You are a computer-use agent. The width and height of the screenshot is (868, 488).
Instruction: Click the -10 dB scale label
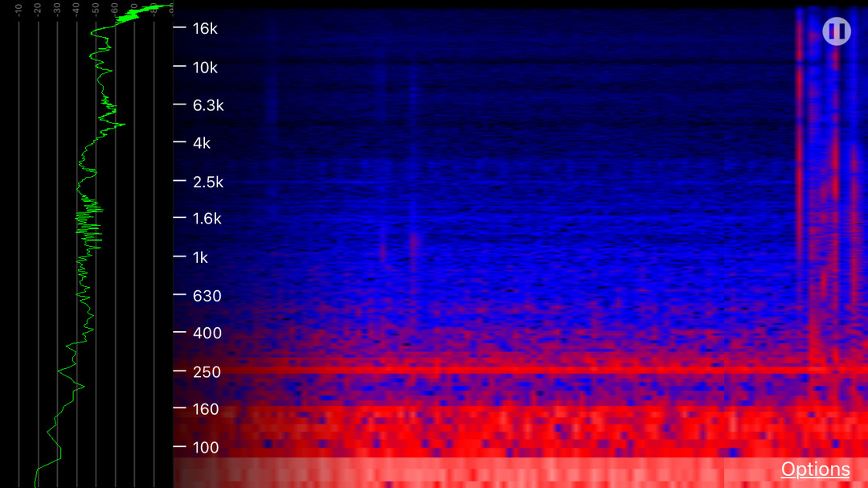tap(18, 9)
